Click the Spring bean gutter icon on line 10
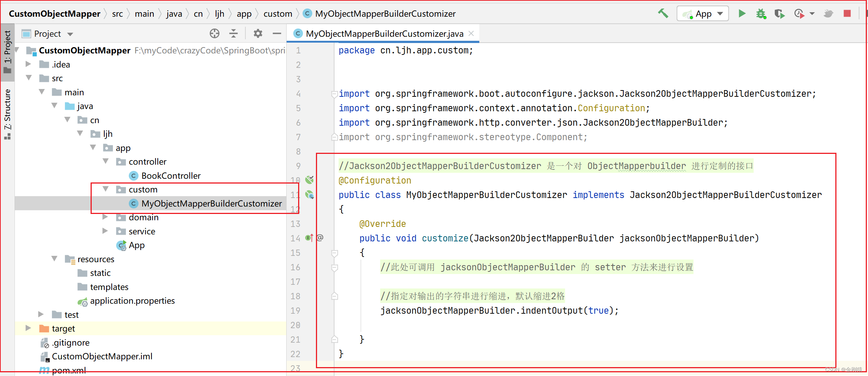 pyautogui.click(x=309, y=180)
